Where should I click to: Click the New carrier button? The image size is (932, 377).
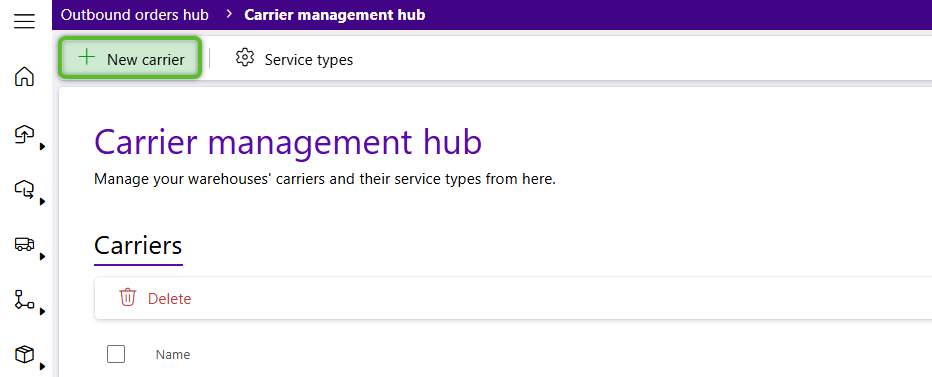[131, 58]
